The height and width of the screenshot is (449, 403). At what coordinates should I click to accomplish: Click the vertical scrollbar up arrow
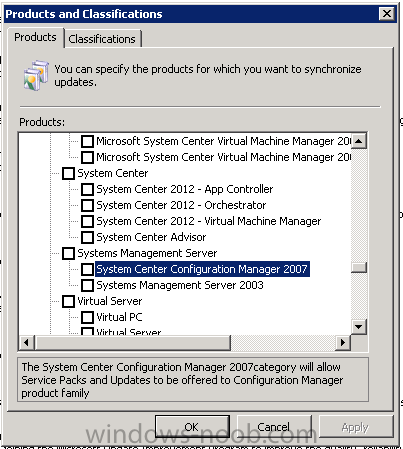(x=359, y=141)
